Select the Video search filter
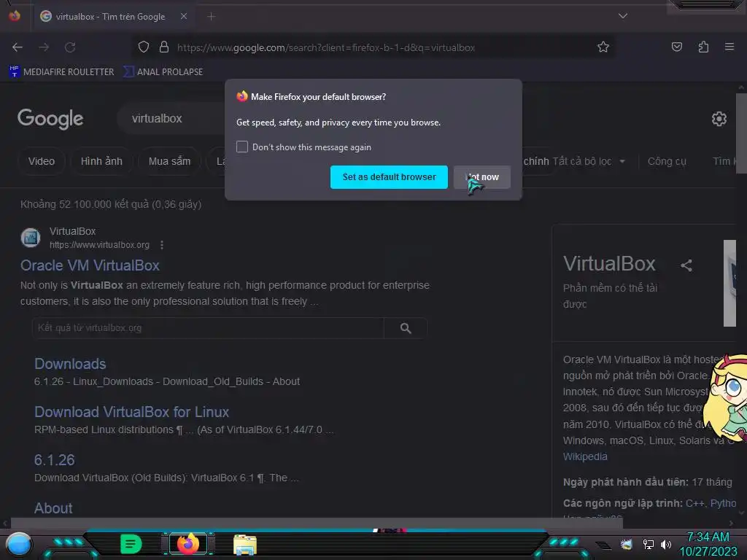Image resolution: width=747 pixels, height=560 pixels. click(x=42, y=161)
